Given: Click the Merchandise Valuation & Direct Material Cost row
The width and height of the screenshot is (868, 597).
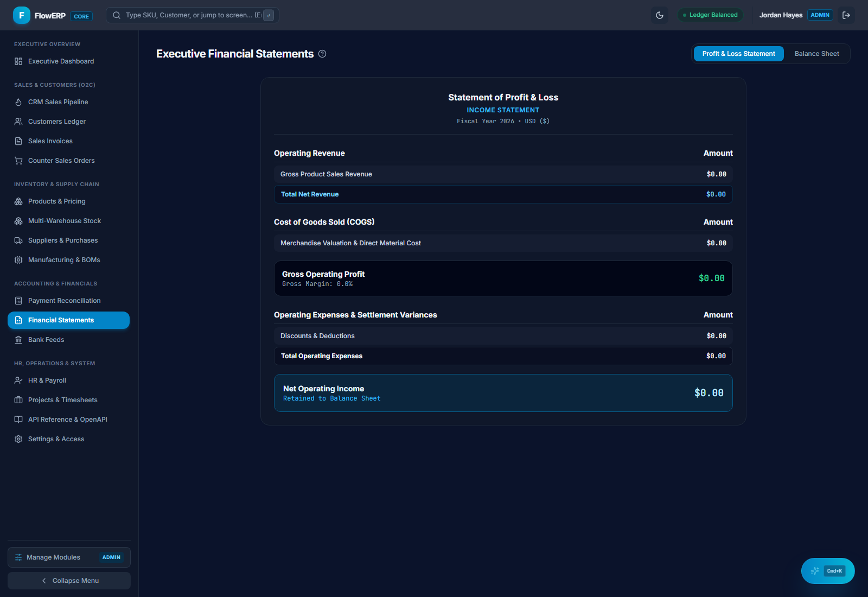Looking at the screenshot, I should point(503,243).
